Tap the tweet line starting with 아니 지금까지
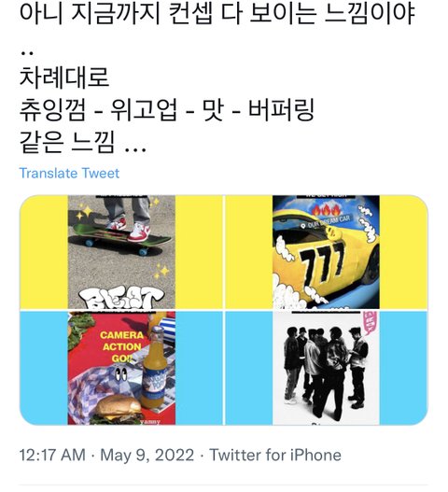 point(217,13)
